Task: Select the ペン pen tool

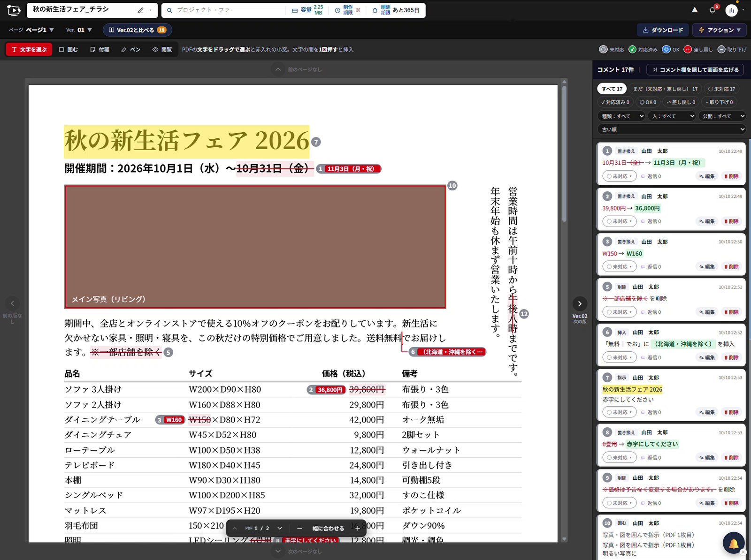Action: pyautogui.click(x=131, y=49)
